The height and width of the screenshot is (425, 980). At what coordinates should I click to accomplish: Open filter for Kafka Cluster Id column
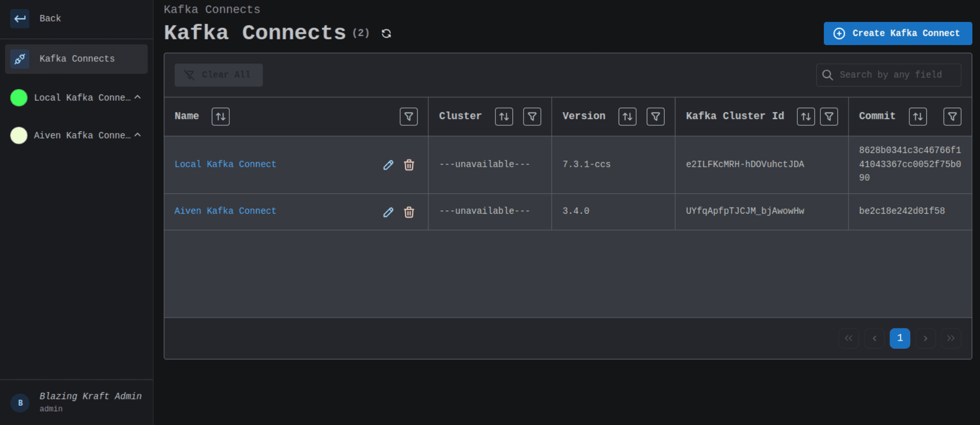coord(829,117)
